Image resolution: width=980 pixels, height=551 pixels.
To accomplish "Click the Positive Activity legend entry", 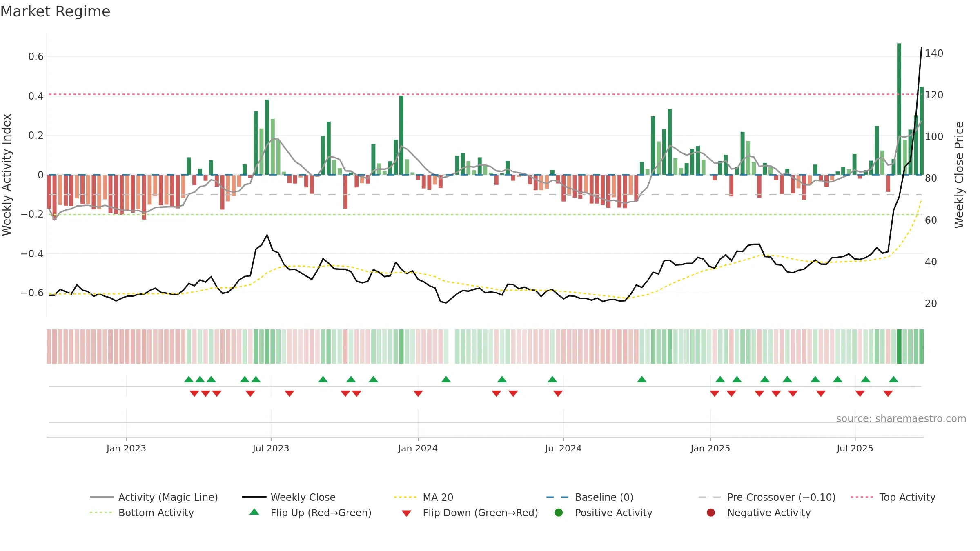I will click(x=604, y=513).
